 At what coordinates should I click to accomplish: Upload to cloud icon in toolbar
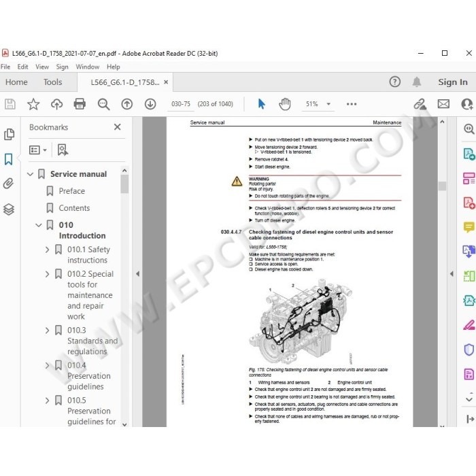(x=56, y=104)
